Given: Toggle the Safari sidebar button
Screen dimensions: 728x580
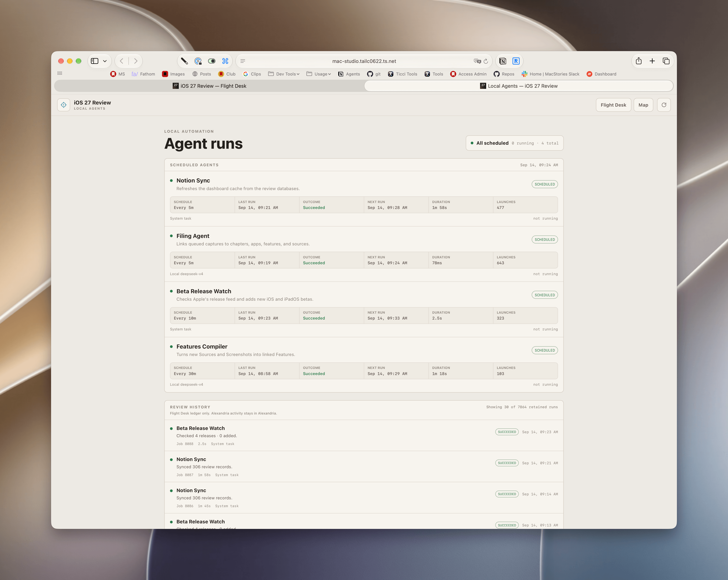Looking at the screenshot, I should coord(95,61).
